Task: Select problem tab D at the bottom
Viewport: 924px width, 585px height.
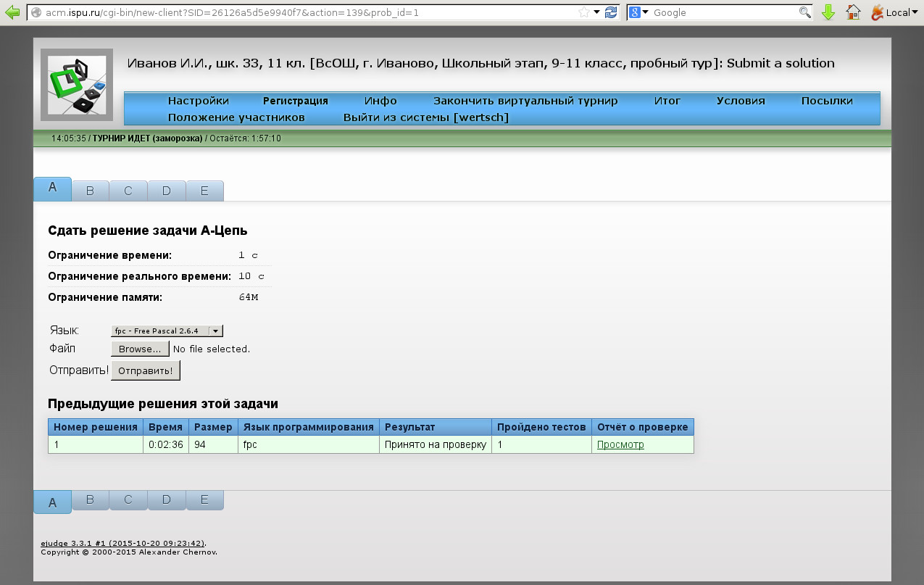Action: 167,500
